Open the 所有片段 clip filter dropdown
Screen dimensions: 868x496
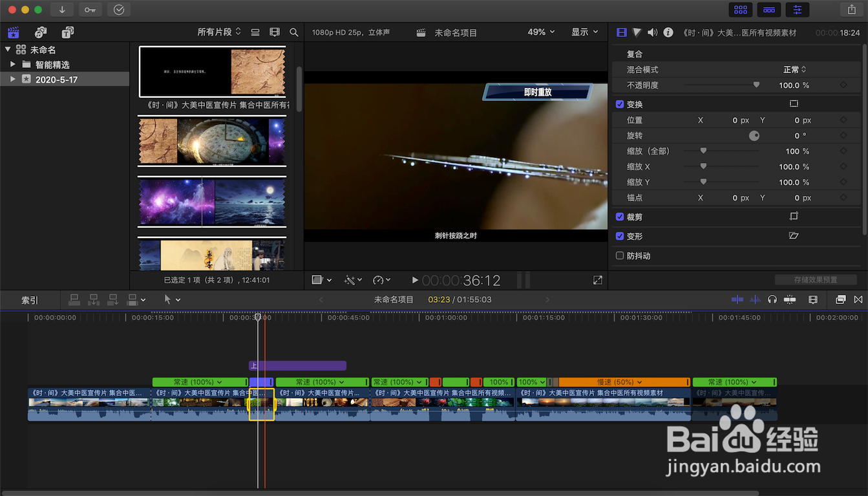pyautogui.click(x=219, y=32)
